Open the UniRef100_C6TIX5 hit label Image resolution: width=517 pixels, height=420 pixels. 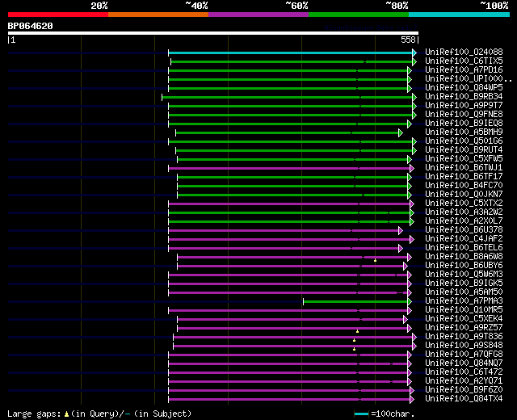(464, 61)
